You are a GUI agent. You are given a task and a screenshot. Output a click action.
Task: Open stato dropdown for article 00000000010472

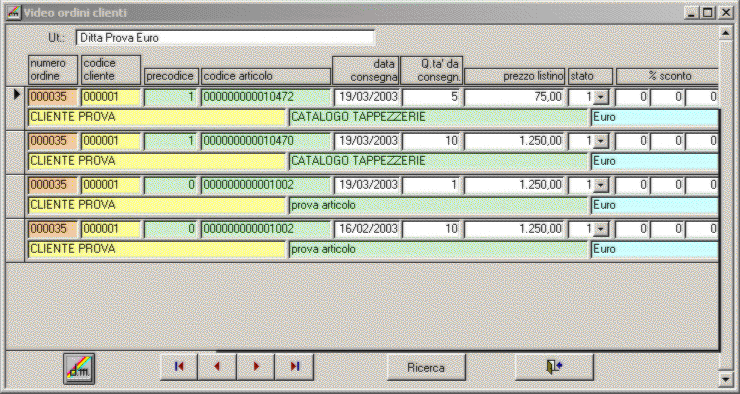click(601, 98)
